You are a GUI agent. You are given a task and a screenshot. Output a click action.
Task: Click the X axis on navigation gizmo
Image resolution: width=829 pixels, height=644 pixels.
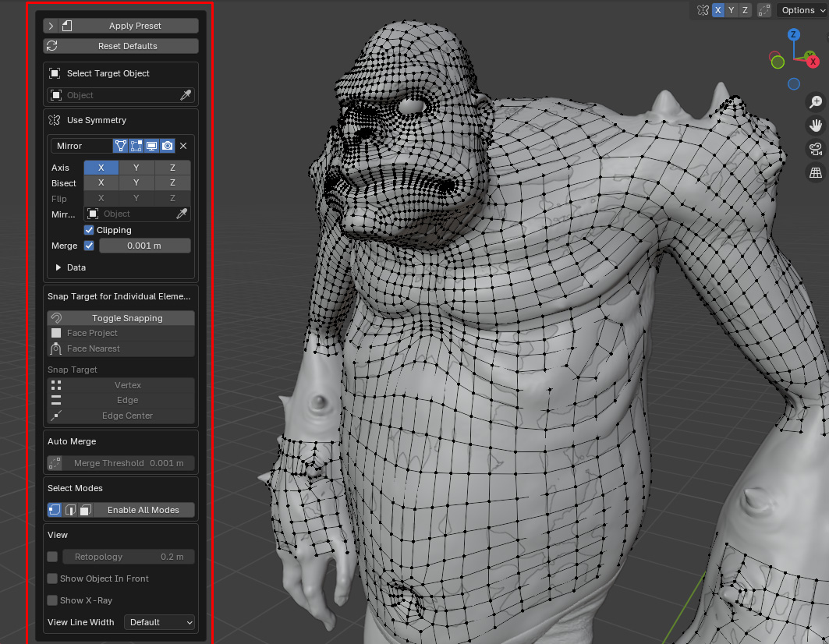(813, 62)
